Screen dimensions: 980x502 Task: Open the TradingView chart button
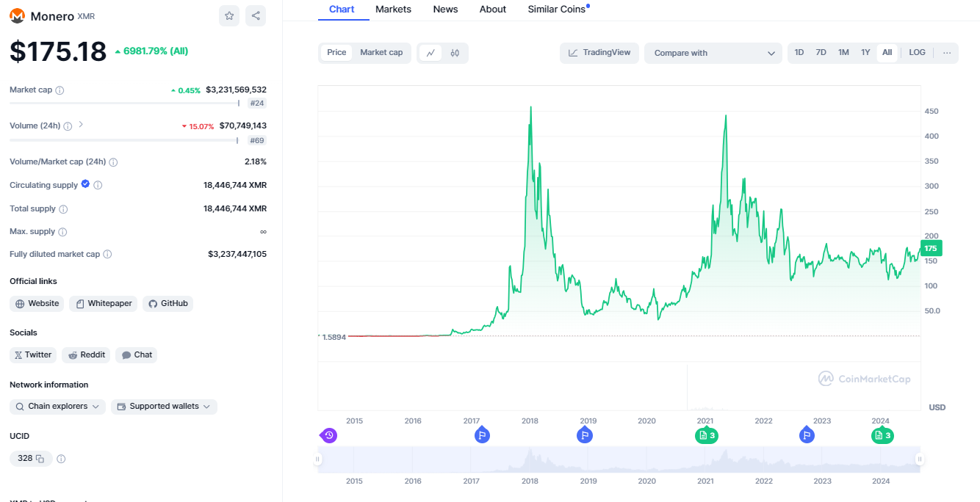[599, 53]
